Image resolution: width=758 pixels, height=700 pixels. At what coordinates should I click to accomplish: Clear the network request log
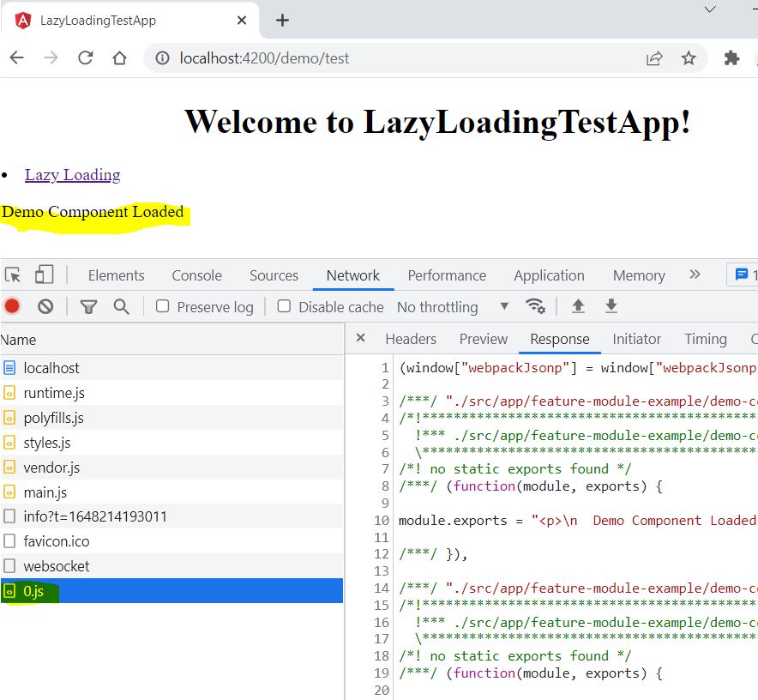45,305
